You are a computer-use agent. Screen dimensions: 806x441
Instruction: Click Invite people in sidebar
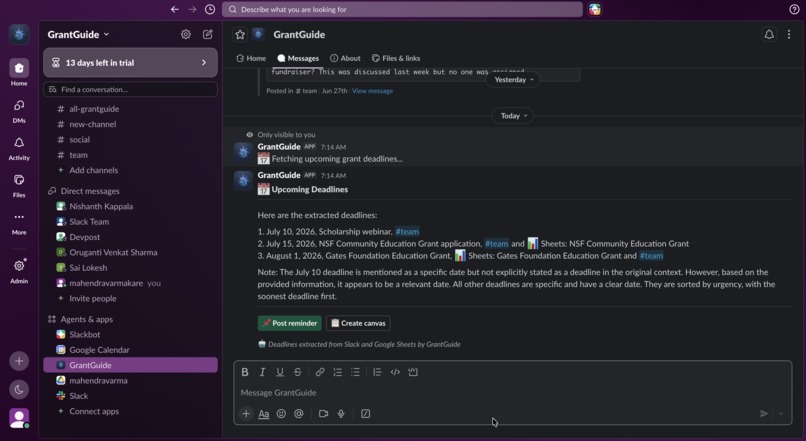[93, 299]
